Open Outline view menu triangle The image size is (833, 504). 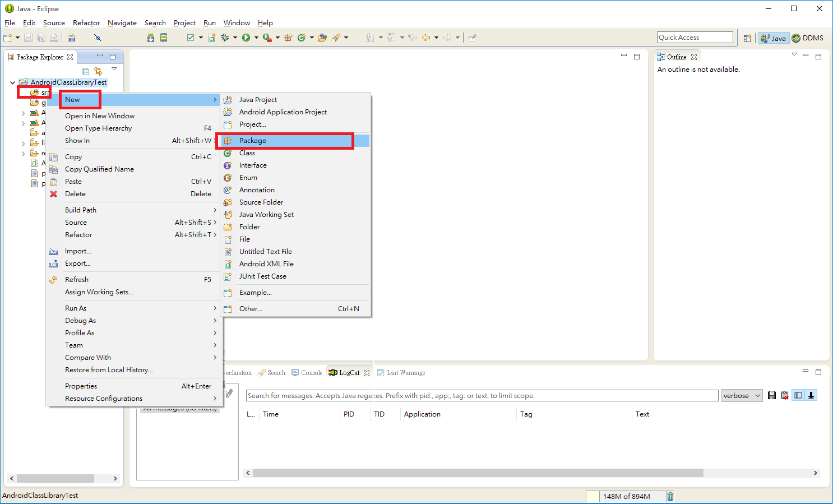(x=794, y=54)
